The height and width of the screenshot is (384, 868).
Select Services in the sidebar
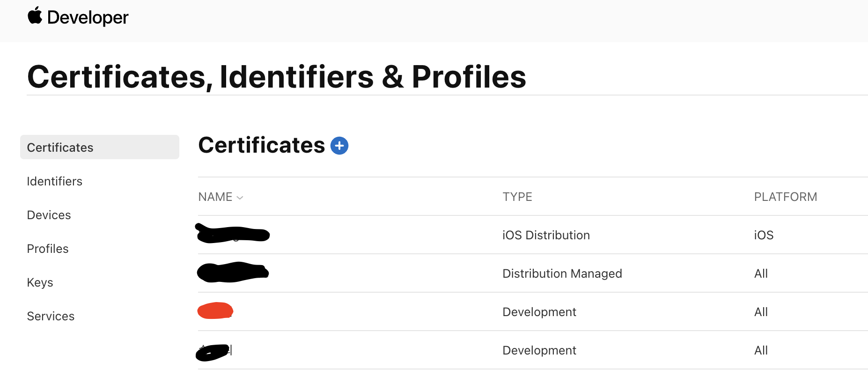tap(51, 316)
